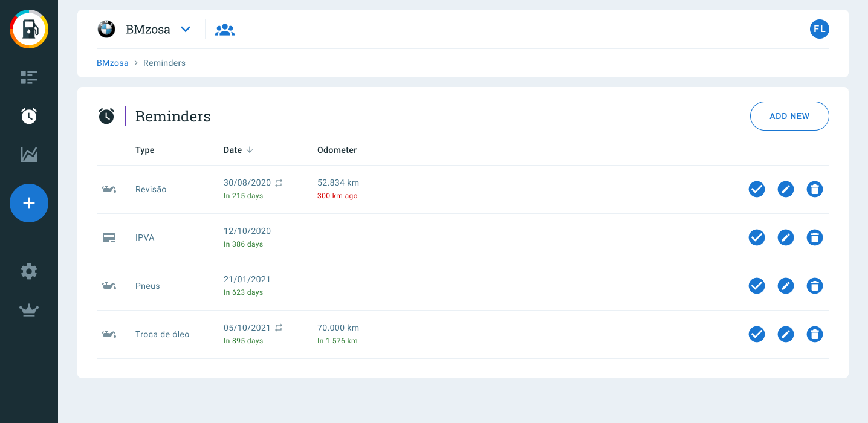Delete the IPVA reminder
The height and width of the screenshot is (423, 868).
pyautogui.click(x=815, y=237)
